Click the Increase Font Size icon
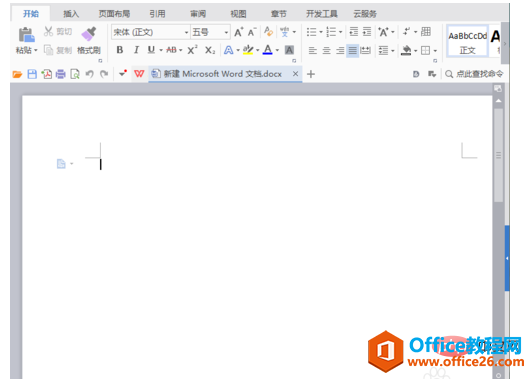531x379 pixels. 239,32
